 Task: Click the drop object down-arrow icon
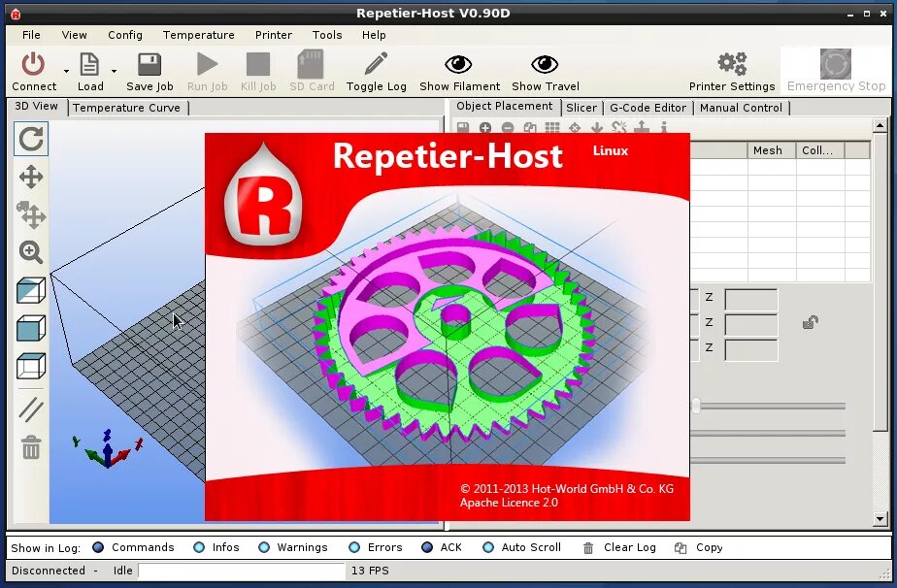597,127
